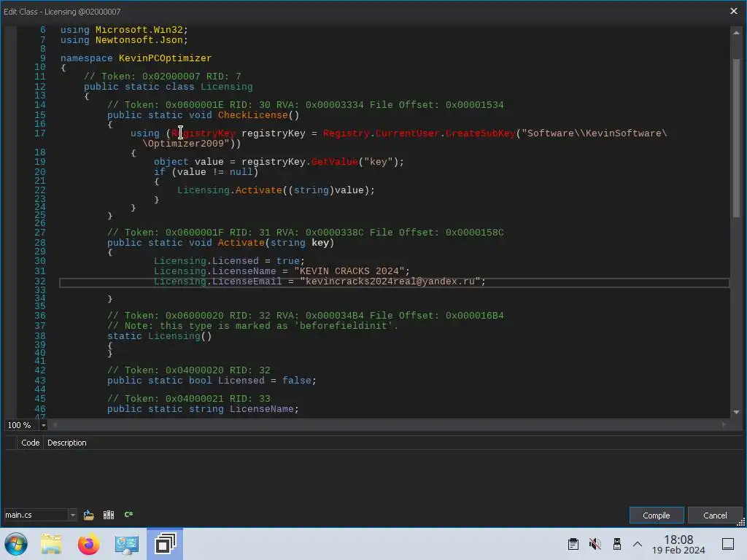Click the green C# language icon

tap(128, 515)
